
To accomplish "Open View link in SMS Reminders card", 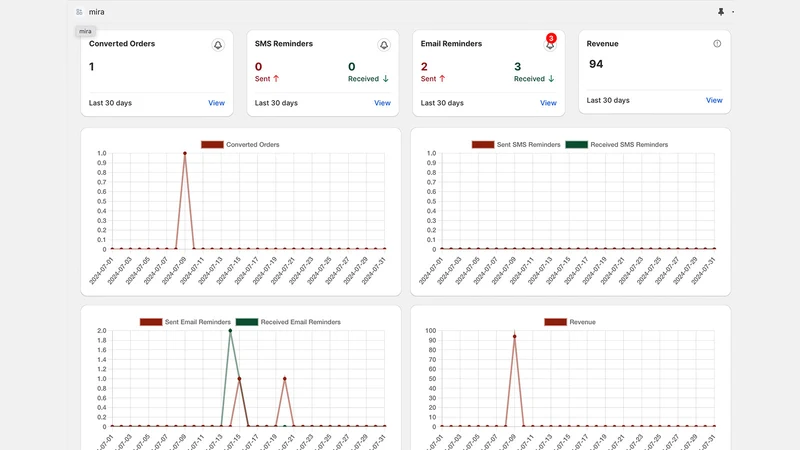I will [382, 103].
